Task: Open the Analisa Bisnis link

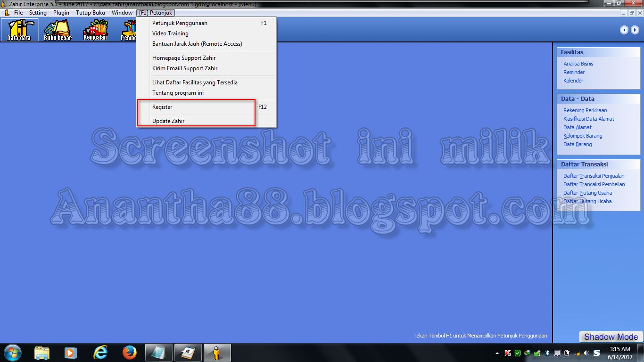Action: click(x=578, y=64)
